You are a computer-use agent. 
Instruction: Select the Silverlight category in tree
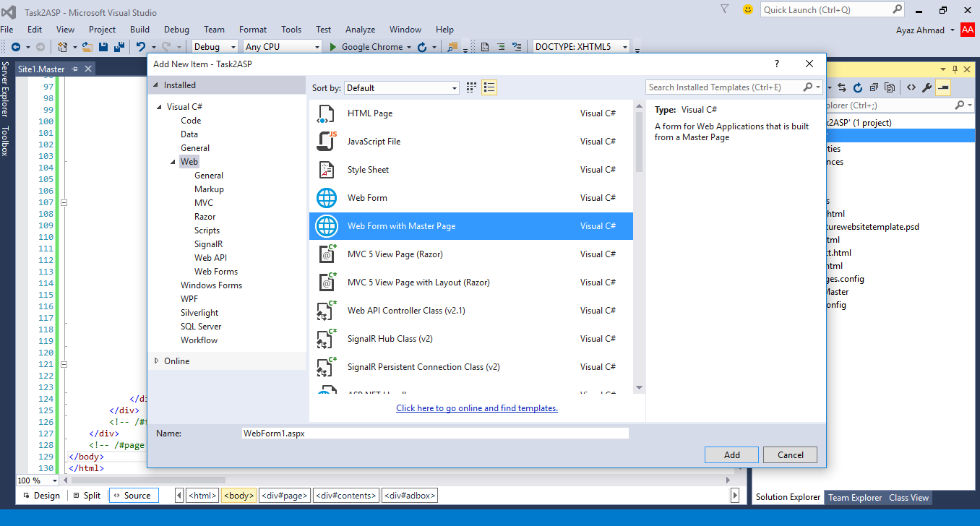click(x=199, y=313)
